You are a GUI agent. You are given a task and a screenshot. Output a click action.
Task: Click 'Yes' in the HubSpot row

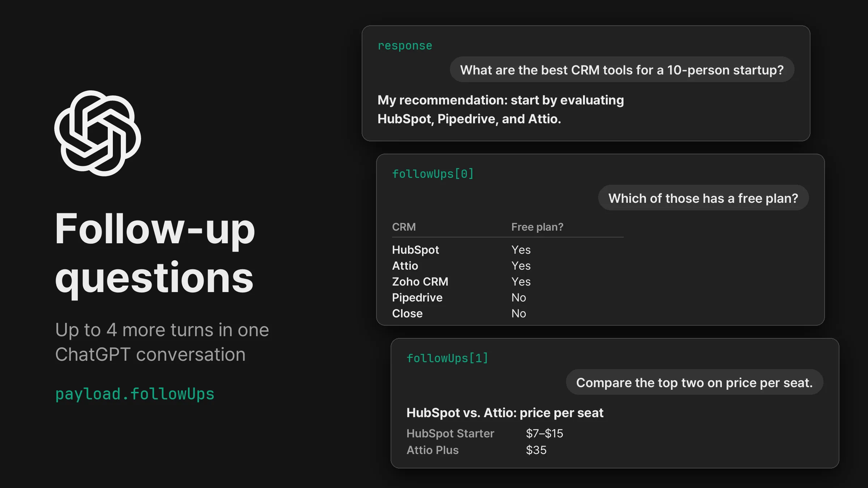pos(521,250)
